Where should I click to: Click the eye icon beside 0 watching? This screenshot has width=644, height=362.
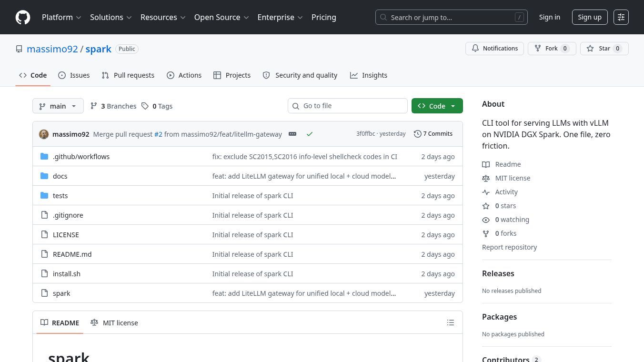486,220
